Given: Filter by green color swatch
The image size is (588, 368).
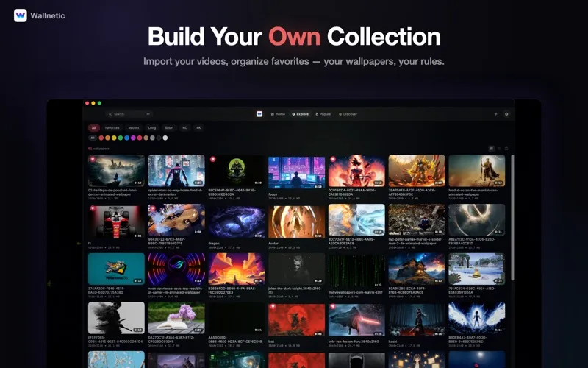Looking at the screenshot, I should point(121,138).
